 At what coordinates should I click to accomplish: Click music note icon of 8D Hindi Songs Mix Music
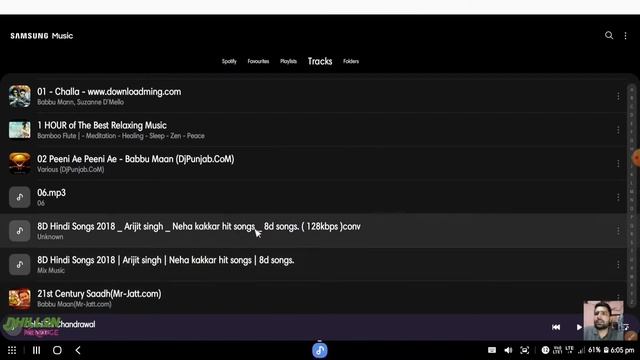pyautogui.click(x=20, y=264)
